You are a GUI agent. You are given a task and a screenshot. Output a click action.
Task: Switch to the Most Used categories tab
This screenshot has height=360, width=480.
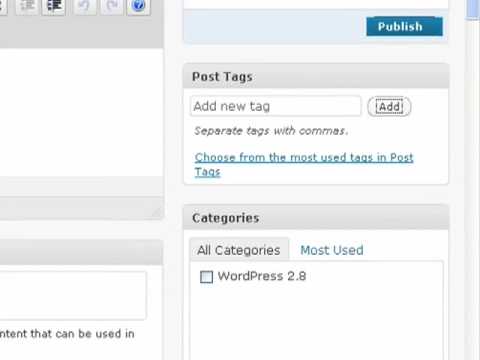click(332, 250)
